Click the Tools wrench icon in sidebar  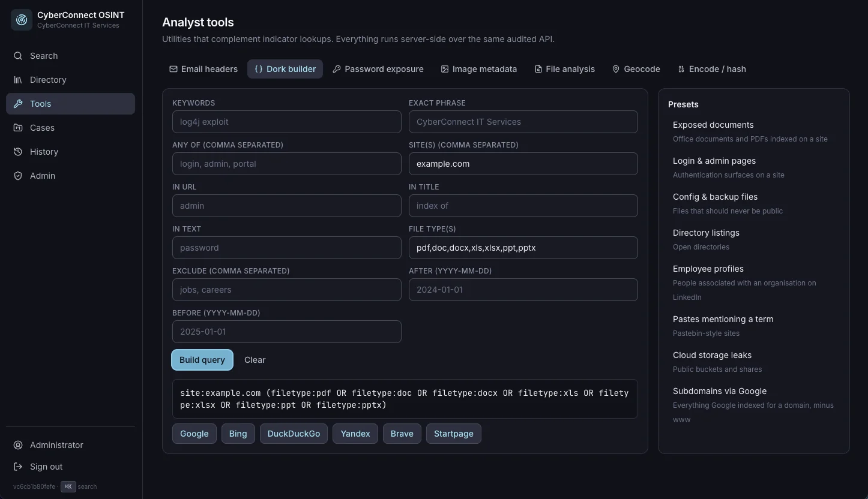[18, 104]
